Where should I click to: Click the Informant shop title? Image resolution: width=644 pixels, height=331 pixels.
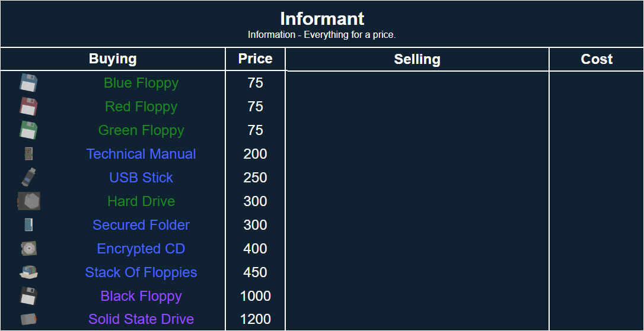[322, 19]
